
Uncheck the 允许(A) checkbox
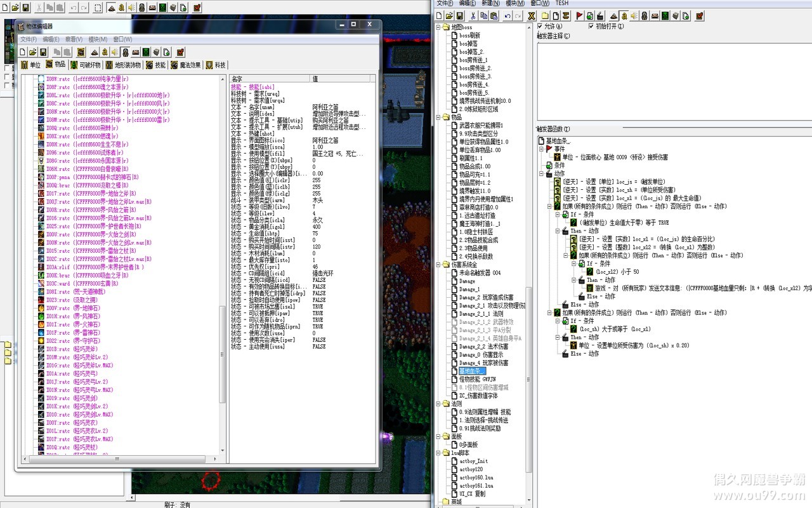[540, 27]
